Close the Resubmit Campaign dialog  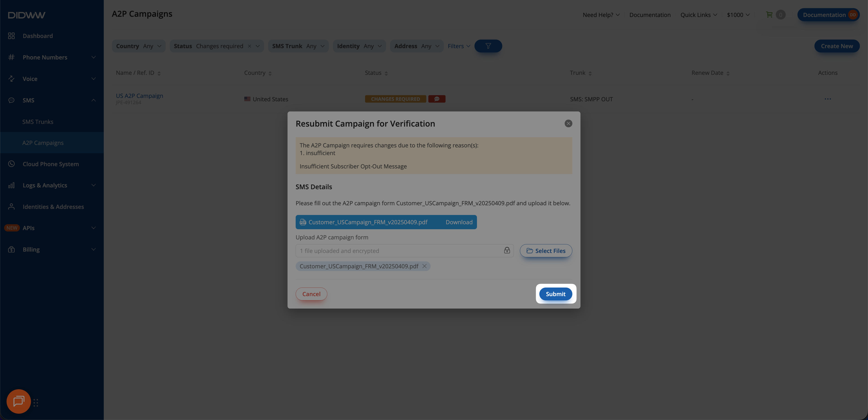click(568, 124)
